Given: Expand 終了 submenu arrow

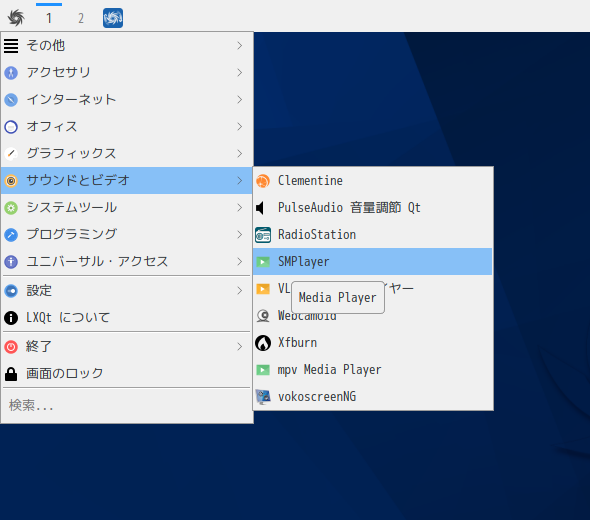Looking at the screenshot, I should click(x=240, y=347).
